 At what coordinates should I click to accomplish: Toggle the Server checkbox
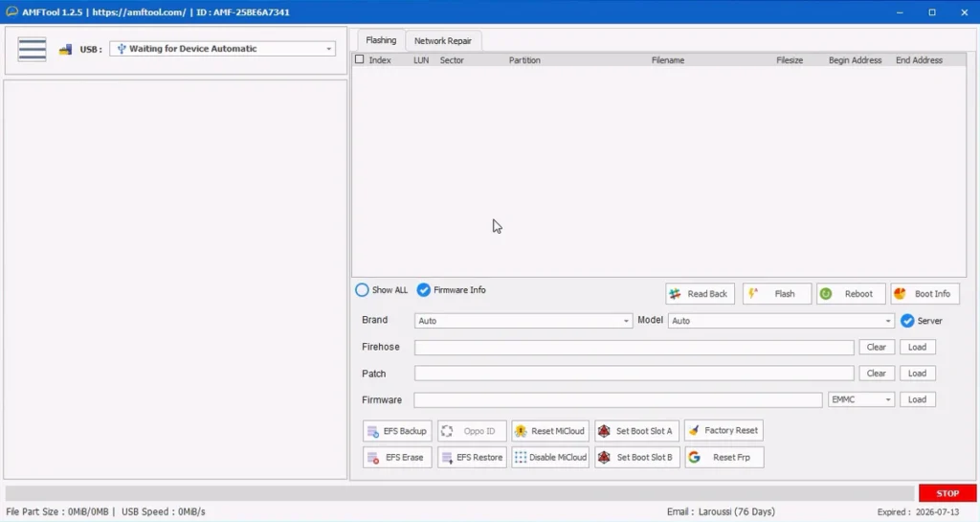(x=907, y=321)
